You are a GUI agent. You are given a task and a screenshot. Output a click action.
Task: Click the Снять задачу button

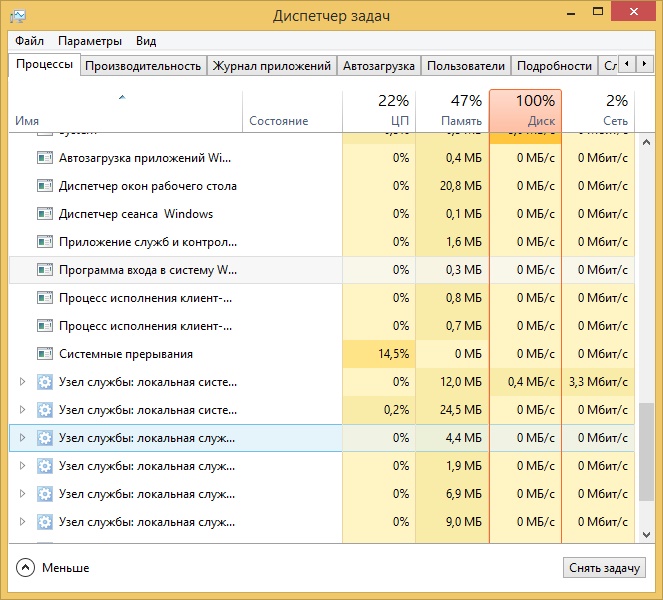pos(604,567)
